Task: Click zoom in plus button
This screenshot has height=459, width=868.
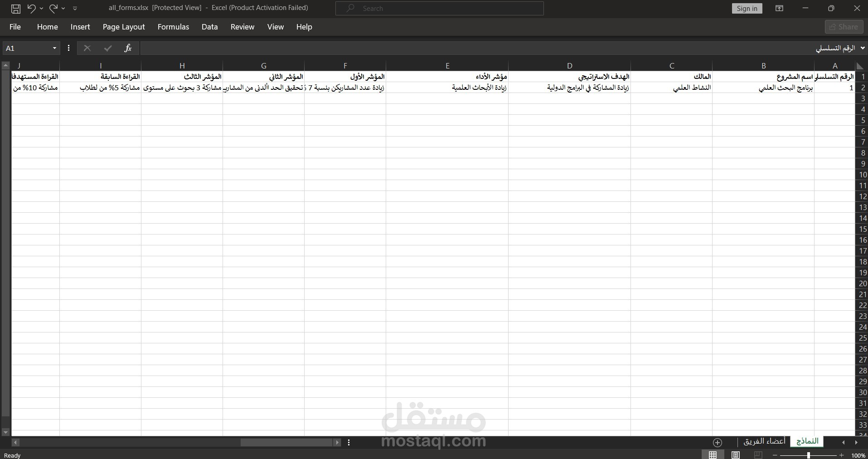Action: tap(842, 455)
